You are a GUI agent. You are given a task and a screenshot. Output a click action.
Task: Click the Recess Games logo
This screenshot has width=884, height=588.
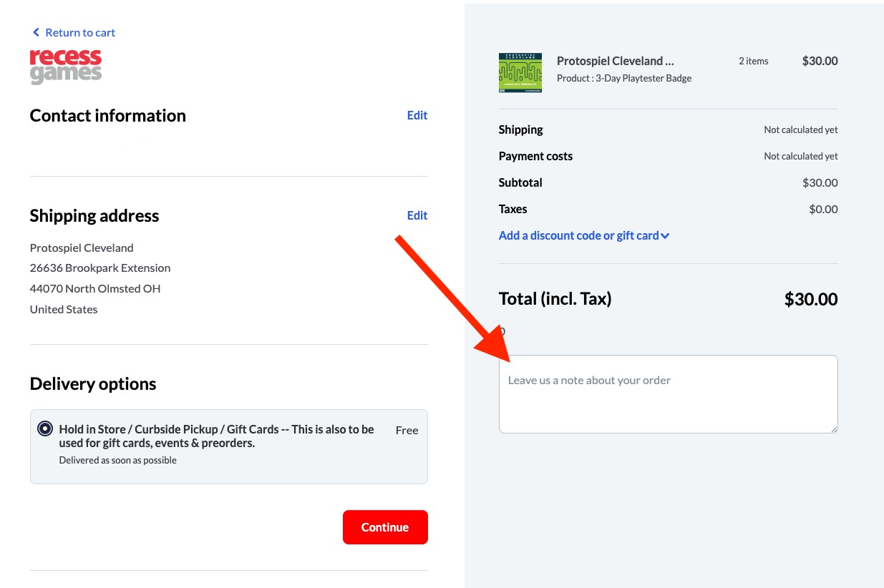(66, 67)
